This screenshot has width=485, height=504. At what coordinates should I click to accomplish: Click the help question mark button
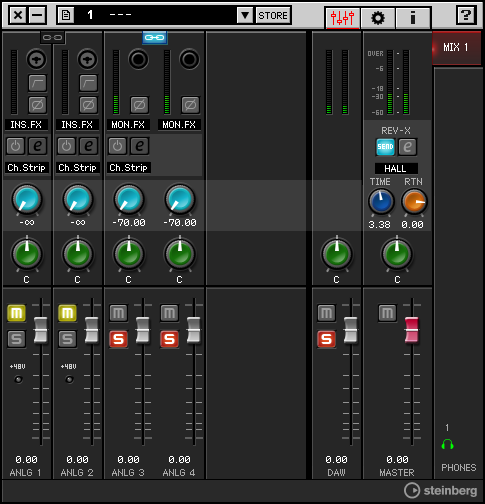click(465, 15)
